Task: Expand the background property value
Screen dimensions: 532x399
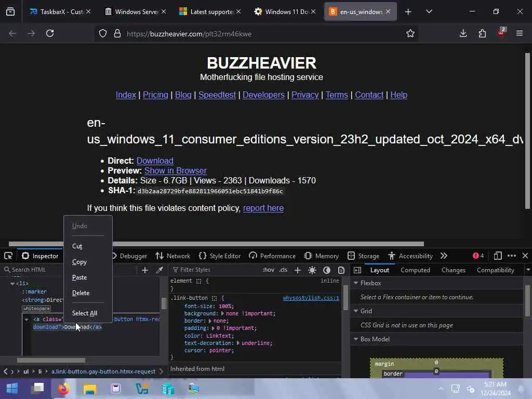Action: click(222, 313)
